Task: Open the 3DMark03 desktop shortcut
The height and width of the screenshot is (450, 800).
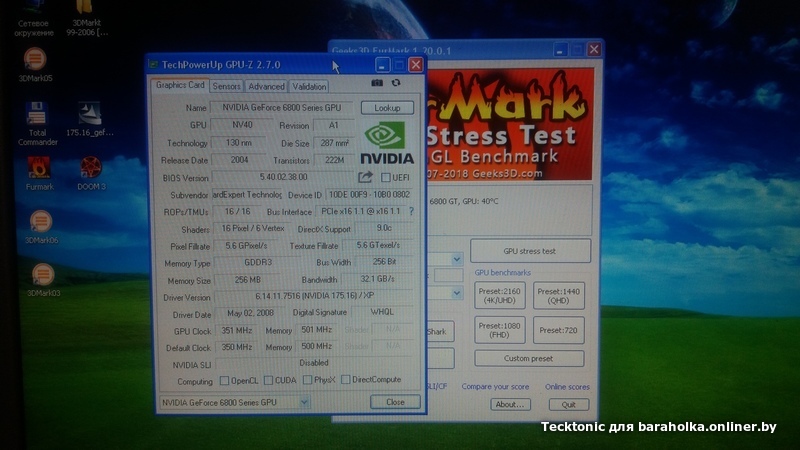Action: tap(43, 280)
